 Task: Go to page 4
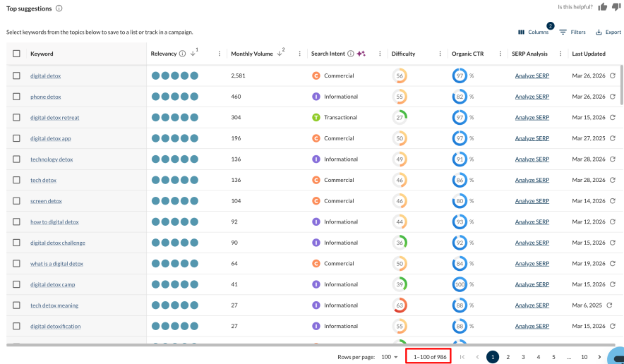[x=538, y=357]
